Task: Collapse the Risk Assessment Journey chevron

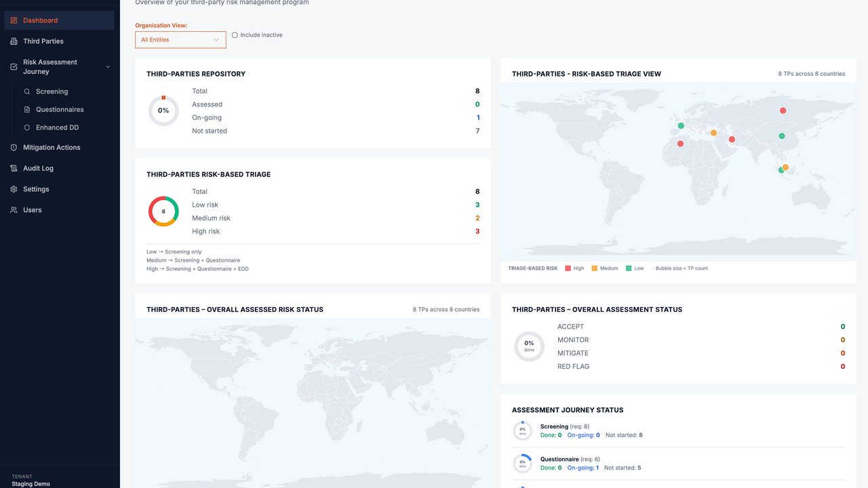Action: click(x=108, y=66)
